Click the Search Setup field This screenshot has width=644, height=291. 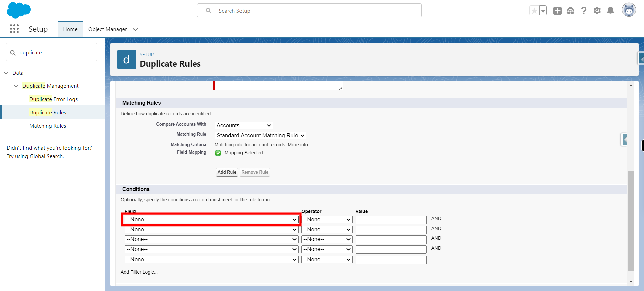pos(309,11)
